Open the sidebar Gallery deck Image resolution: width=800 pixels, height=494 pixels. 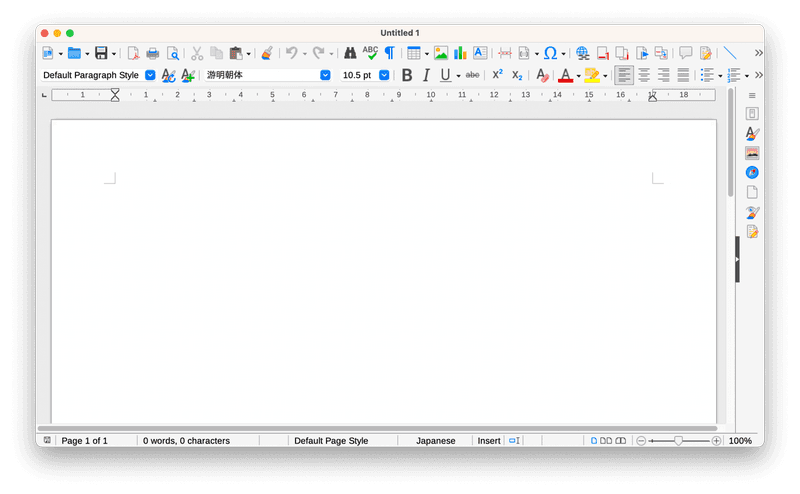click(752, 153)
